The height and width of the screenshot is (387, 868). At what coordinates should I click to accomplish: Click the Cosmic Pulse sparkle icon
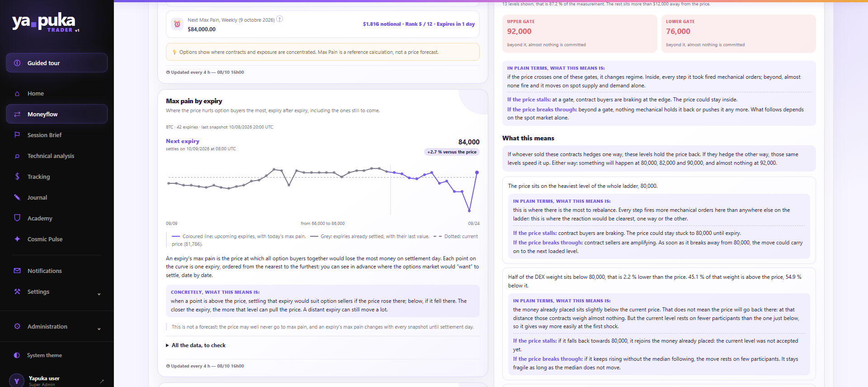point(17,239)
